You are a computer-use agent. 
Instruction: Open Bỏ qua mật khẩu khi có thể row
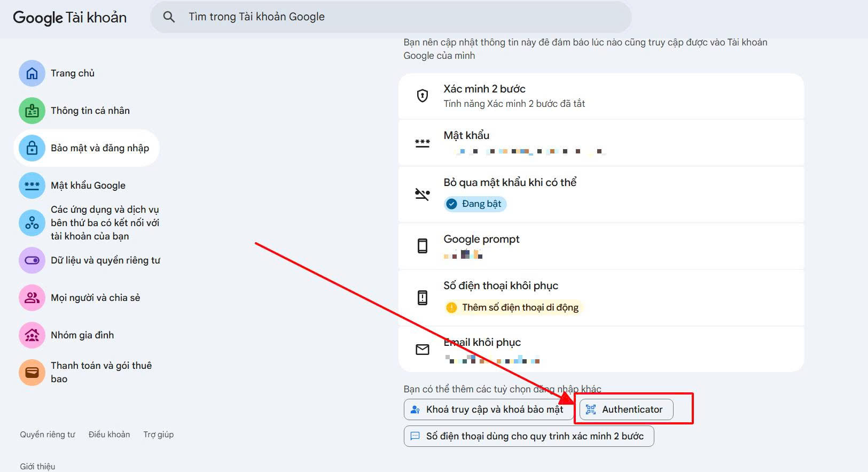coord(601,194)
